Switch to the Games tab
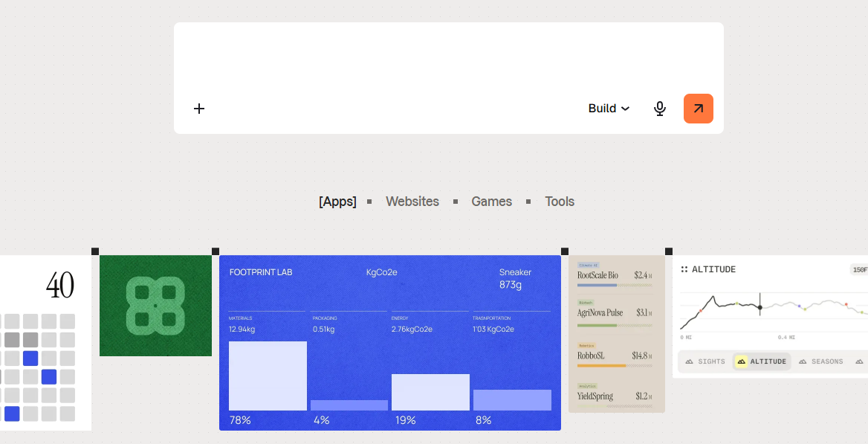The height and width of the screenshot is (444, 868). pos(491,202)
